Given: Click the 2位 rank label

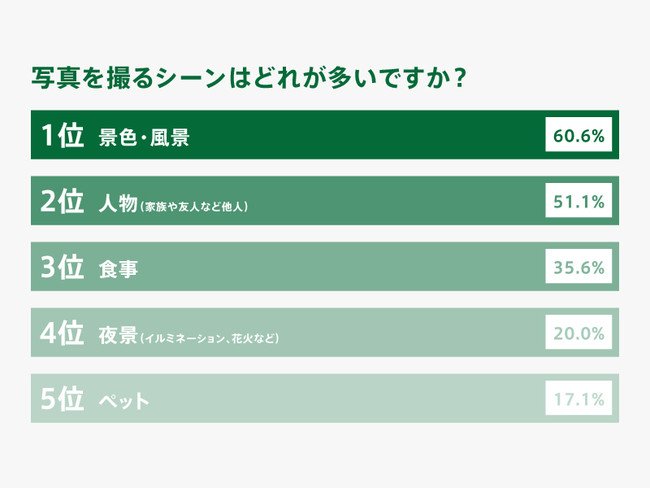Looking at the screenshot, I should click(x=62, y=201).
